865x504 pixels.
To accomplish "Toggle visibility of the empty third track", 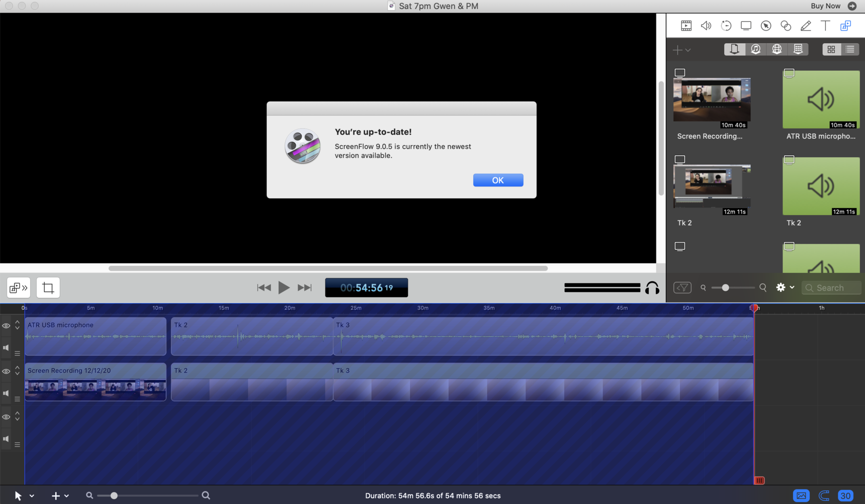I will (x=6, y=417).
